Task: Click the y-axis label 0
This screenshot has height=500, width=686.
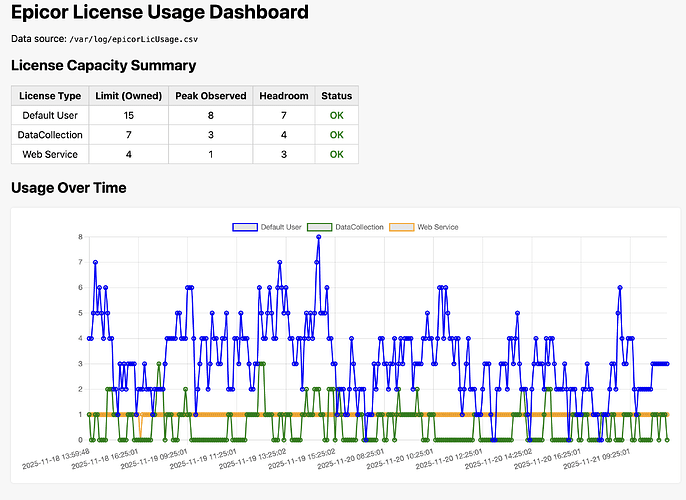Action: [80, 440]
